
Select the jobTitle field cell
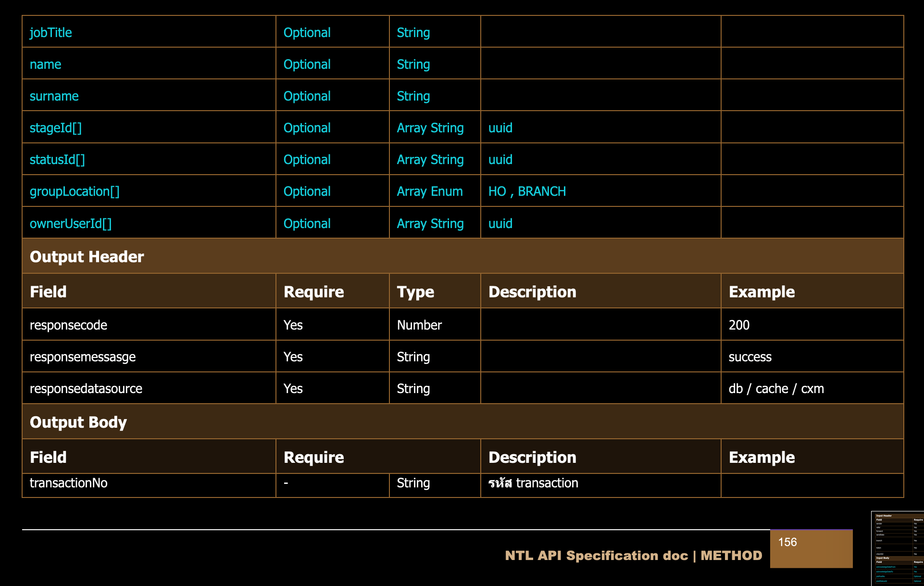tap(51, 33)
